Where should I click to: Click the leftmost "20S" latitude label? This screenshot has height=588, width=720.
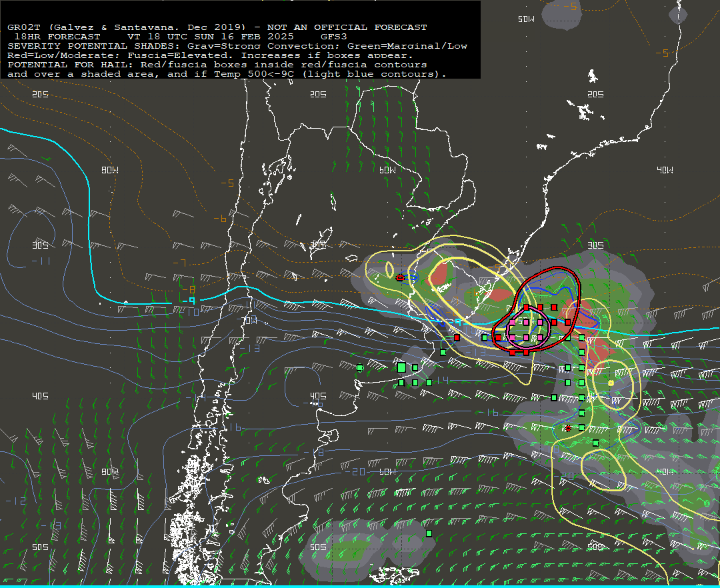pyautogui.click(x=40, y=94)
